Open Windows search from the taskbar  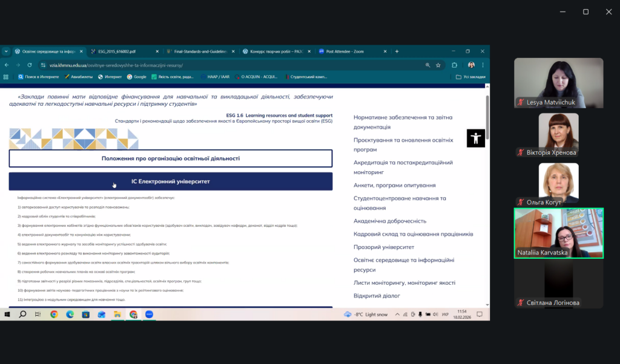[x=22, y=314]
